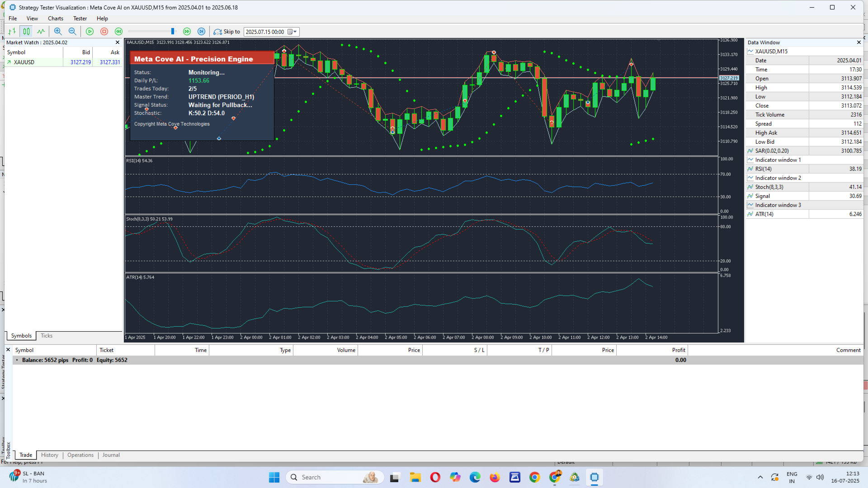The width and height of the screenshot is (868, 488).
Task: Open File Explorer from the taskbar
Action: 415,477
